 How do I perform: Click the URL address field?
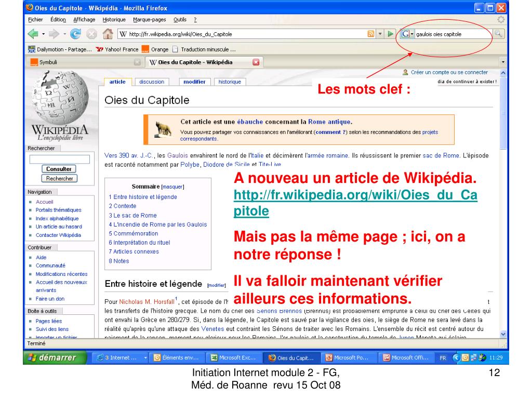coord(243,34)
